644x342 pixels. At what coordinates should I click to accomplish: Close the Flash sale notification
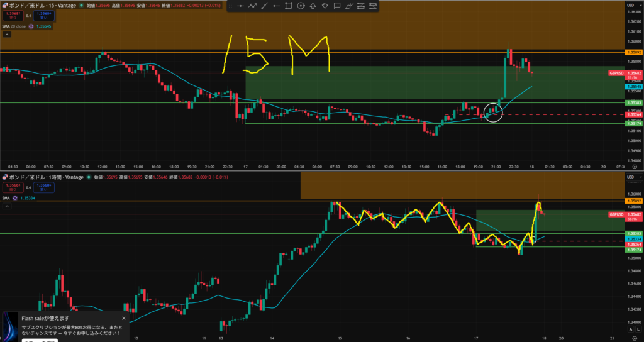[123, 318]
